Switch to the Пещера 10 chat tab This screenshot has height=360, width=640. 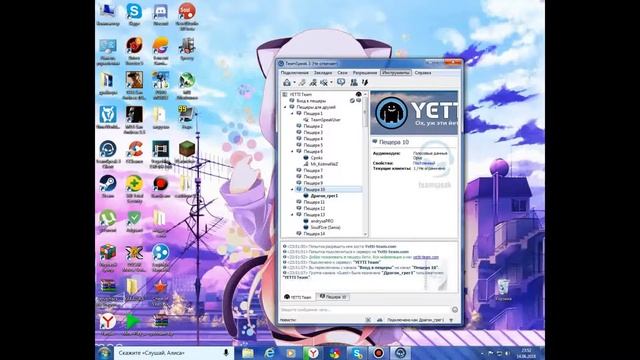[x=333, y=297]
